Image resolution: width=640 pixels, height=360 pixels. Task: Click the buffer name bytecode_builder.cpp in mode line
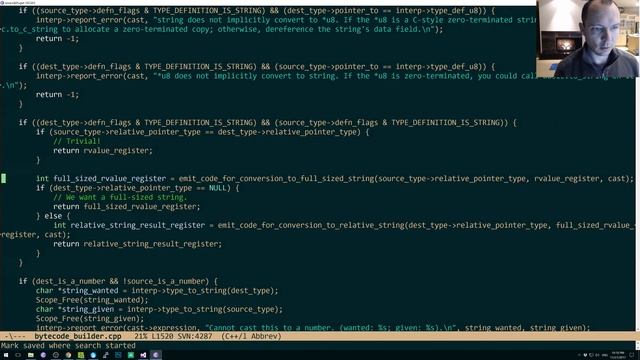point(78,337)
